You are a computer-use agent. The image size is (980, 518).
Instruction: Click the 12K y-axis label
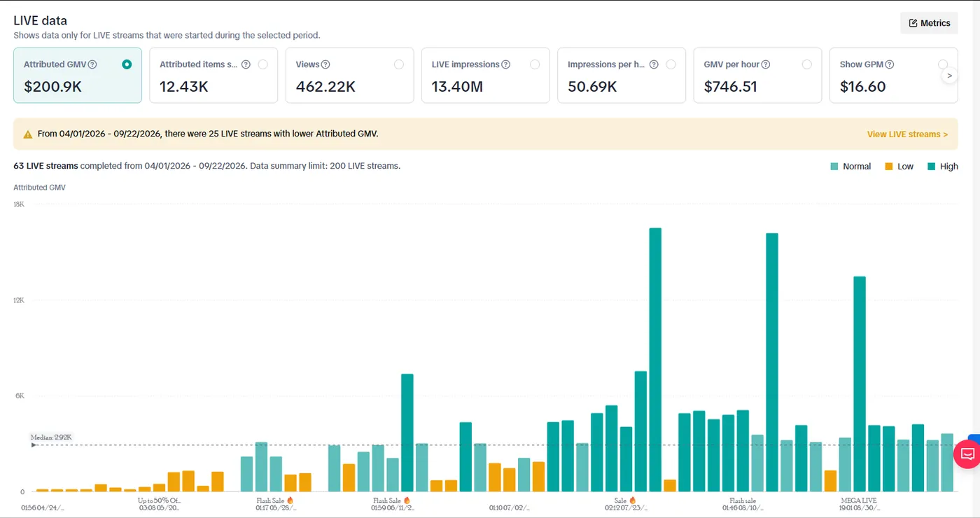pos(19,300)
